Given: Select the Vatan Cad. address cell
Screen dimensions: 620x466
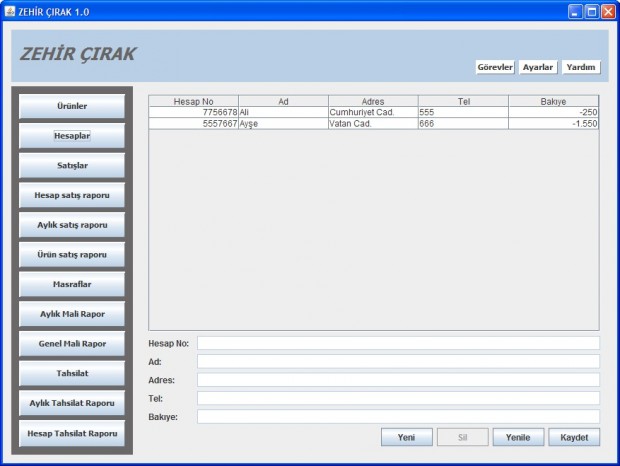Looking at the screenshot, I should (373, 124).
